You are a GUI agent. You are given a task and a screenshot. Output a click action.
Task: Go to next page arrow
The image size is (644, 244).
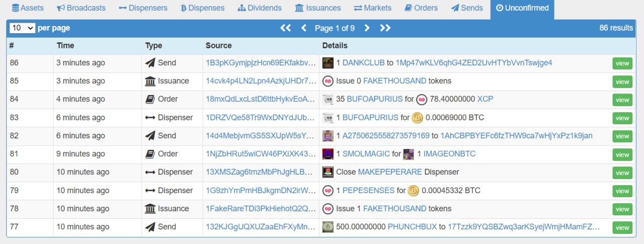point(367,28)
